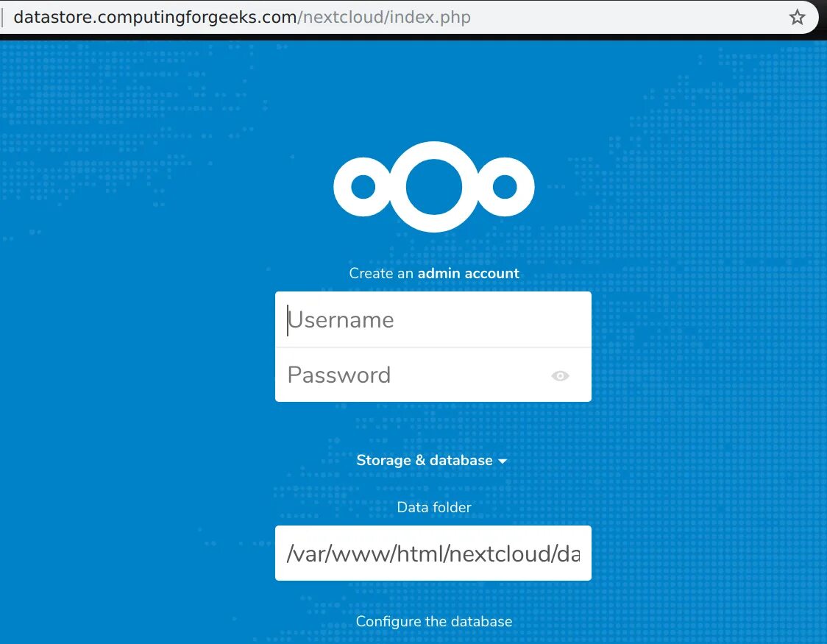Click the caret beside Storage & database
The height and width of the screenshot is (644, 827).
(x=503, y=461)
